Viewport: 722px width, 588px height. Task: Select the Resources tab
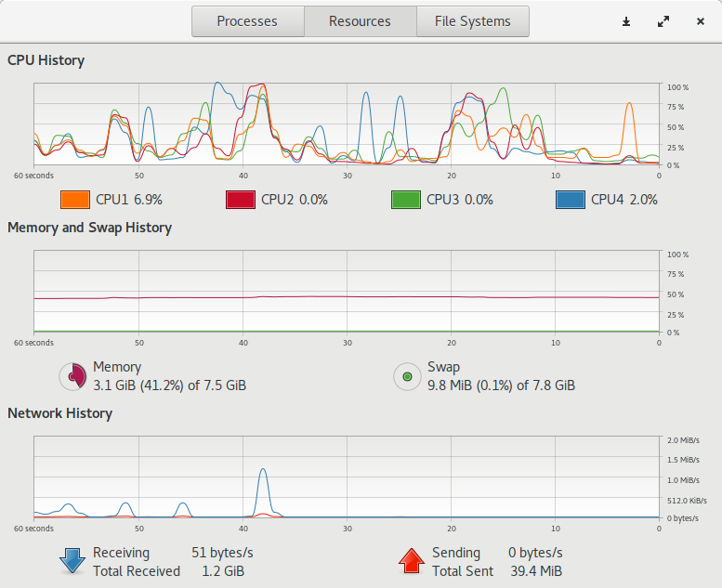click(361, 21)
